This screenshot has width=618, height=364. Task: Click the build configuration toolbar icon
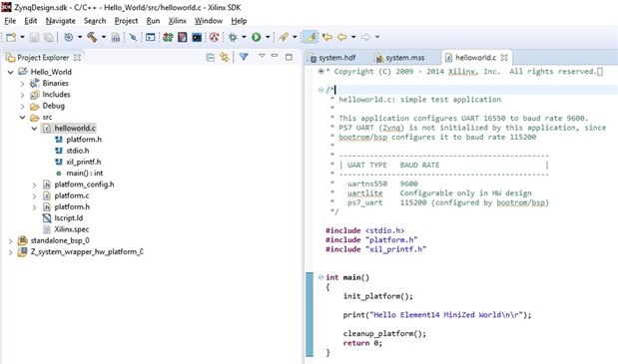69,37
